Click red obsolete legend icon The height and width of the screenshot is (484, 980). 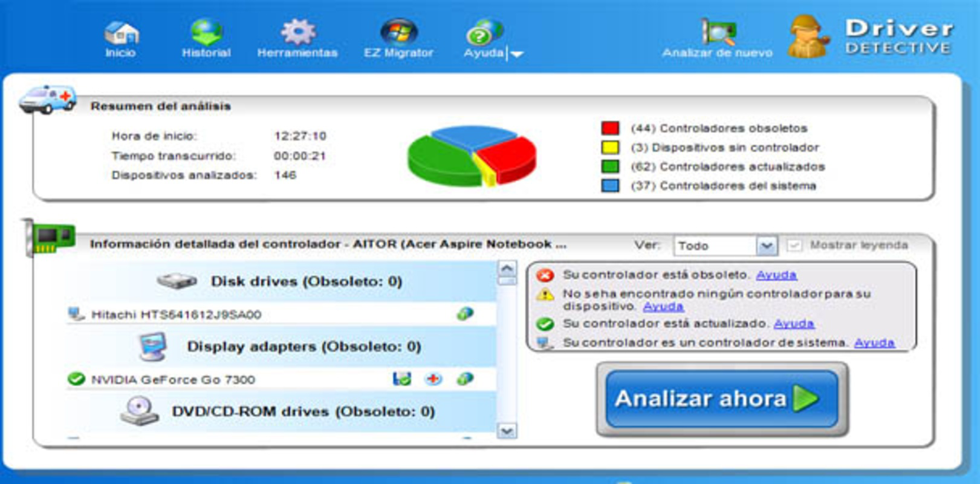[545, 275]
